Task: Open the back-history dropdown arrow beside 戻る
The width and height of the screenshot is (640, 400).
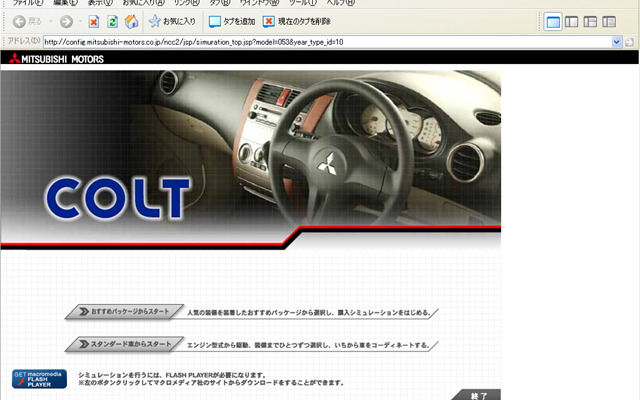Action: (51, 21)
